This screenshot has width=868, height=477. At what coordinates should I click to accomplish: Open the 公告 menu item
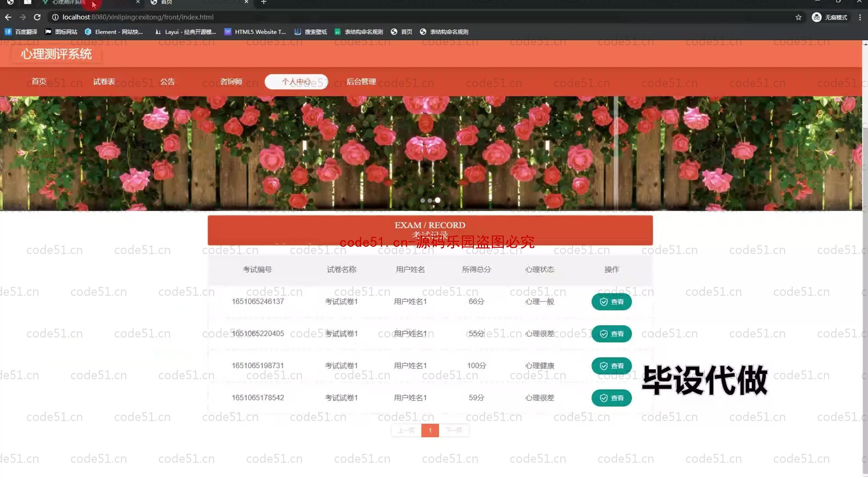click(x=167, y=81)
